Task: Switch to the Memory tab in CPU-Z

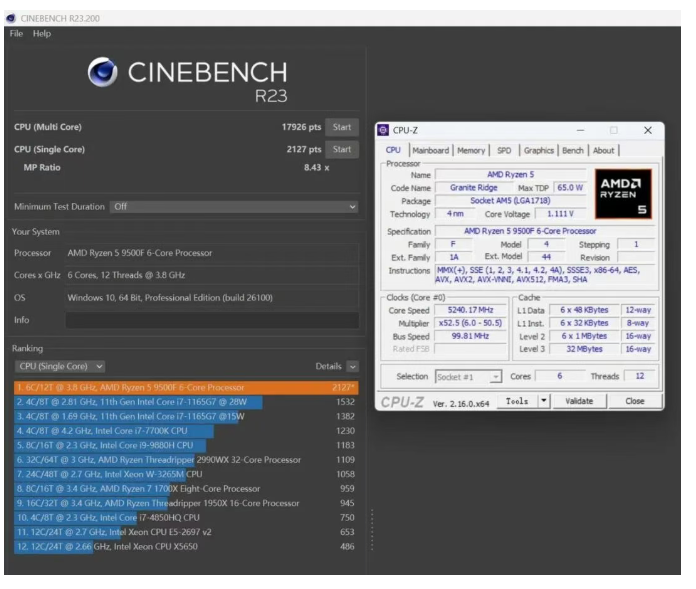Action: [471, 151]
